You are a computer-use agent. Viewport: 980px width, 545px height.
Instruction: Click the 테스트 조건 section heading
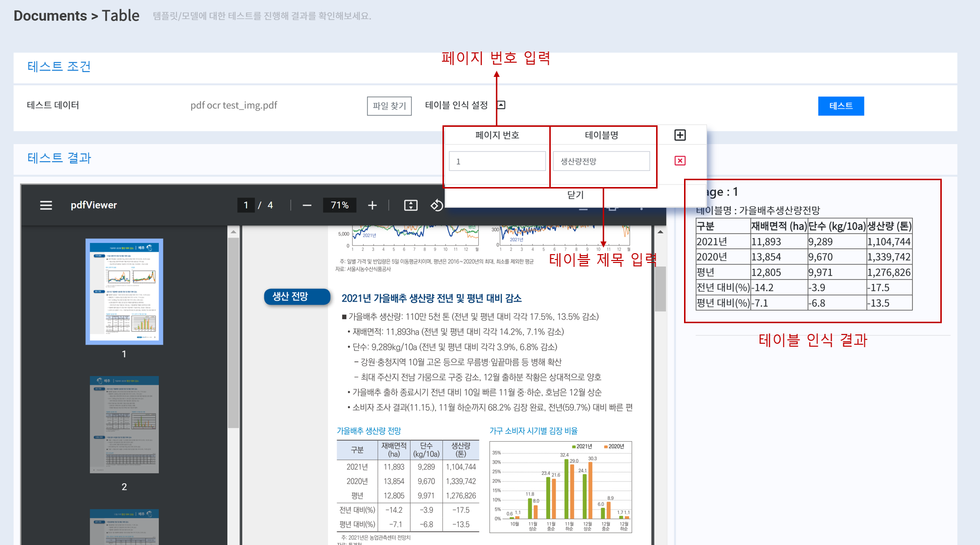click(59, 67)
